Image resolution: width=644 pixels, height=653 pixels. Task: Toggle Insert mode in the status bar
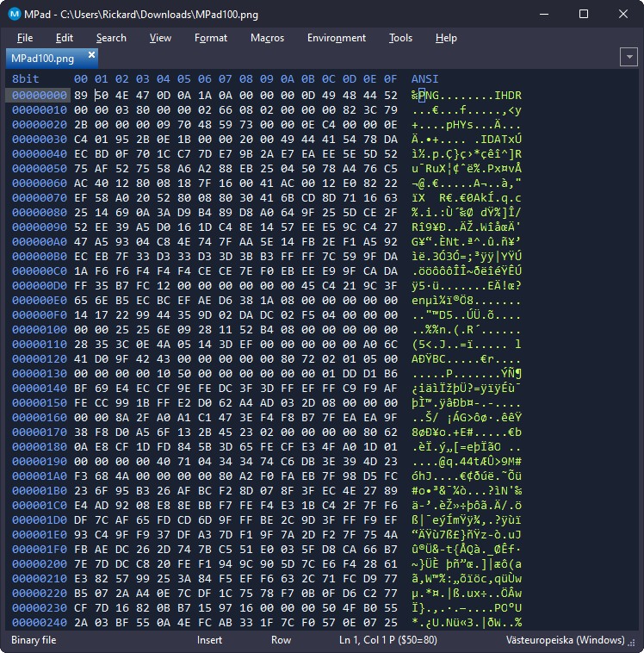click(x=209, y=641)
